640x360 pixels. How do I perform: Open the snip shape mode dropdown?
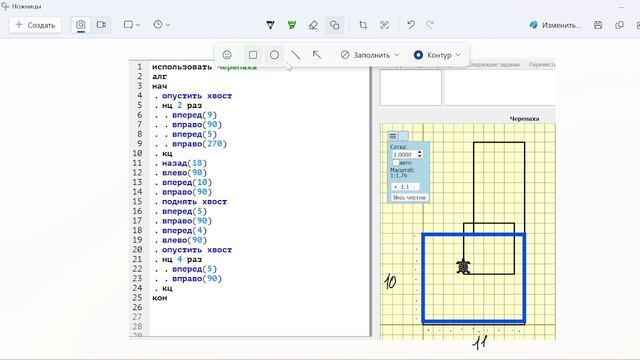[x=131, y=25]
